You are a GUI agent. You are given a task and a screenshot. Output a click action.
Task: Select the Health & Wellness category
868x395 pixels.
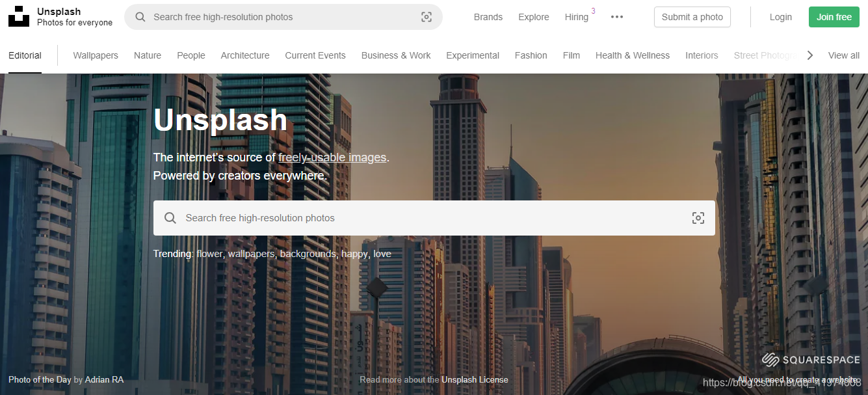pyautogui.click(x=633, y=55)
